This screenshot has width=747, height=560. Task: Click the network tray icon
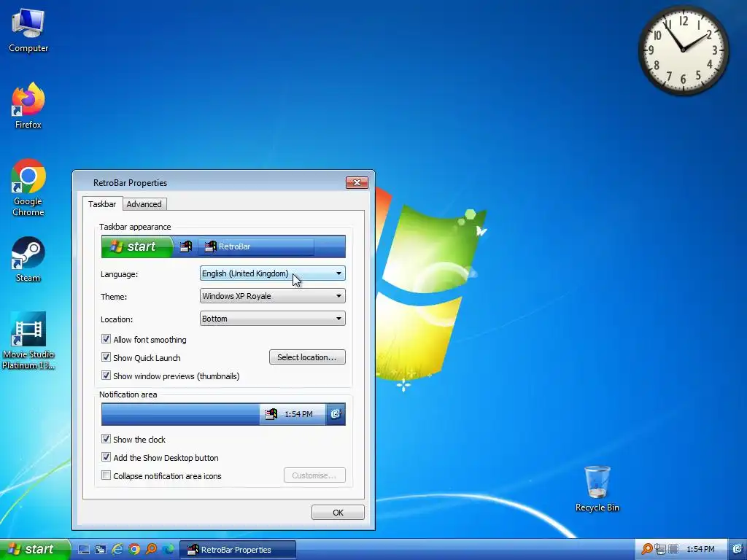[x=660, y=550]
